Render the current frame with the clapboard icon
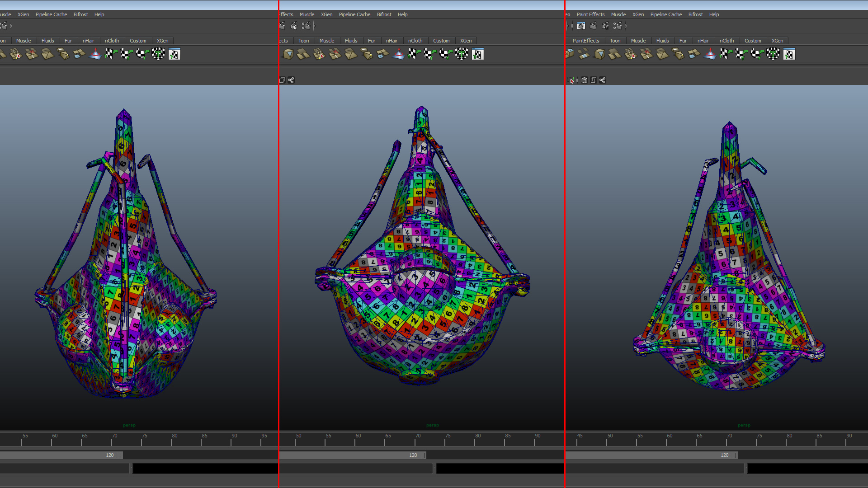Screen dimensions: 868x488 (593, 26)
